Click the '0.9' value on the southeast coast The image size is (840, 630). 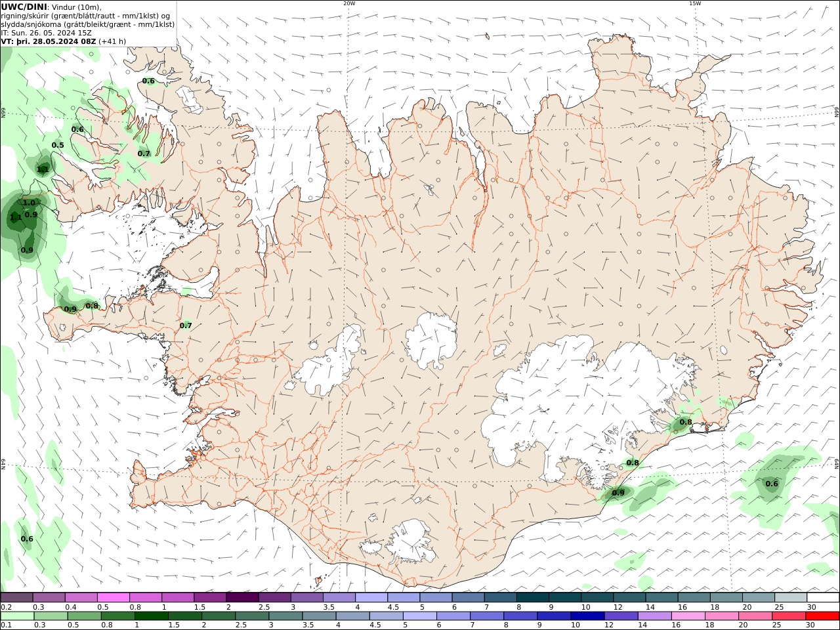(618, 492)
